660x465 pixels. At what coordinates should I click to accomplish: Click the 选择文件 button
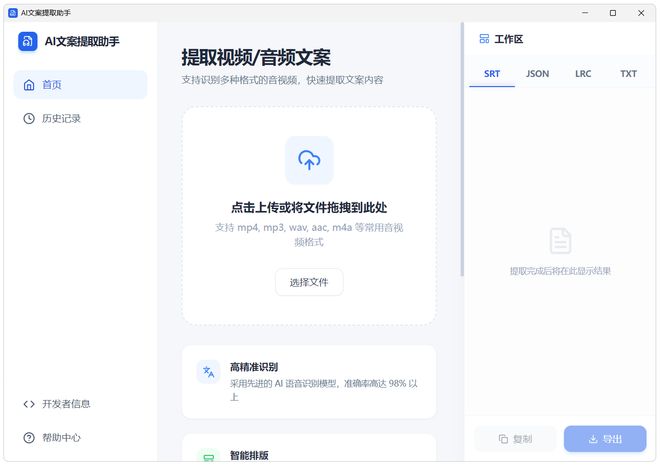[x=309, y=282]
